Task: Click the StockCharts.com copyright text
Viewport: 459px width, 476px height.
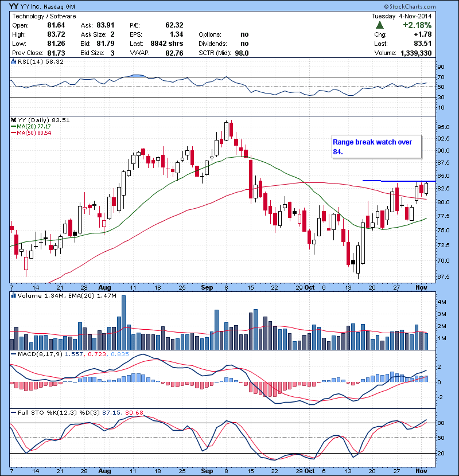Action: click(x=410, y=6)
